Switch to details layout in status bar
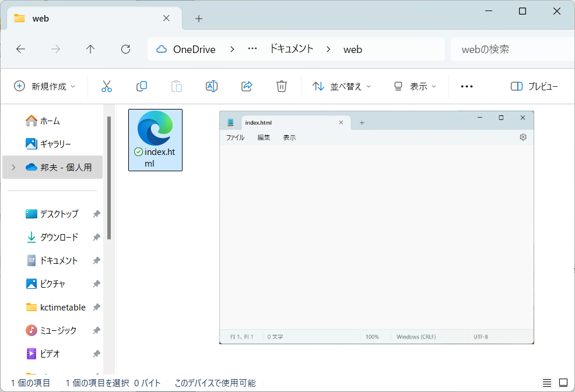Screen dimensions: 575x392 [547, 383]
